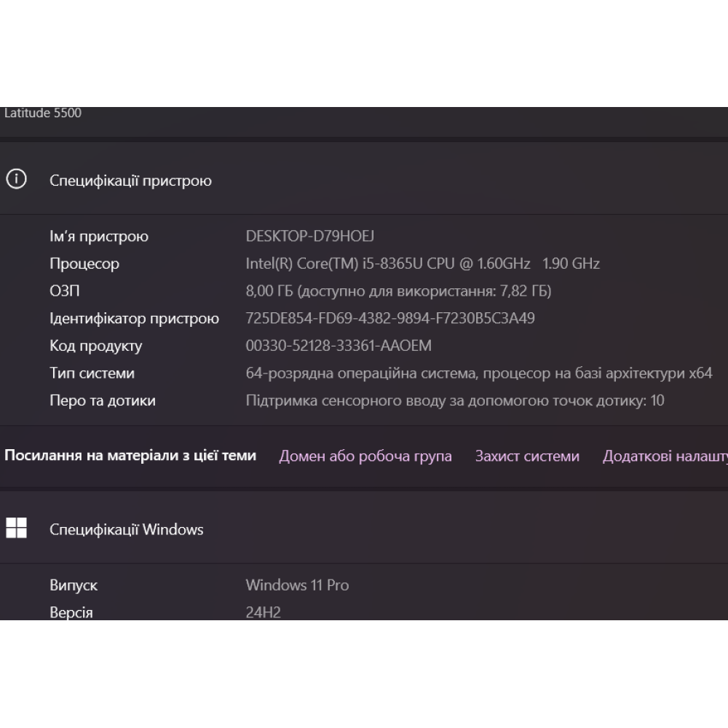
Task: Click the device specifications info icon
Action: point(16,179)
